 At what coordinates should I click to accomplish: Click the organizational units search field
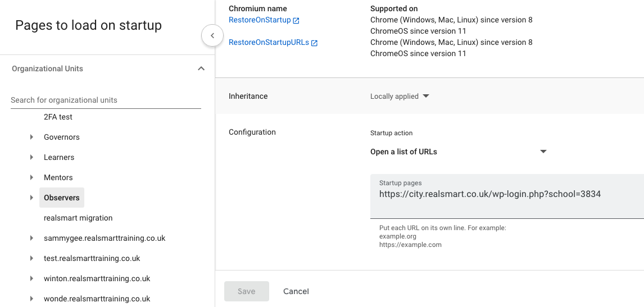tap(106, 100)
